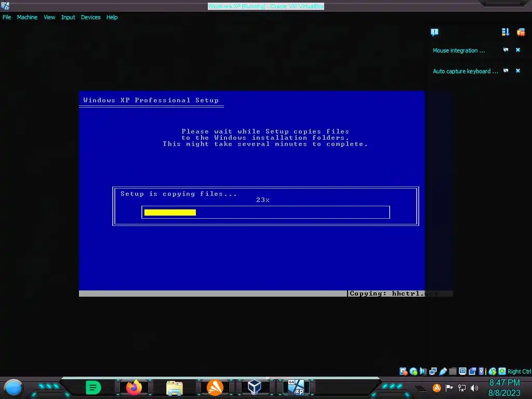Click the network tray icon
Viewport: 532px width, 399px height.
coord(462,388)
